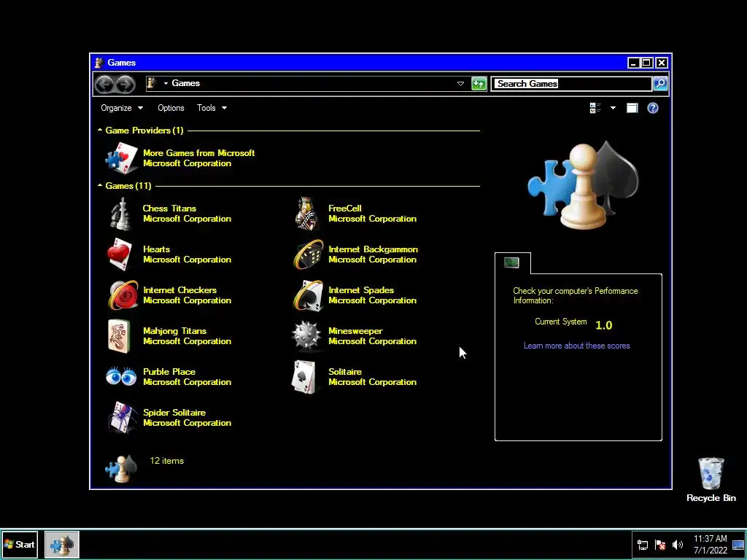Viewport: 747px width, 560px height.
Task: Collapse the Games (11) group
Action: [x=99, y=185]
